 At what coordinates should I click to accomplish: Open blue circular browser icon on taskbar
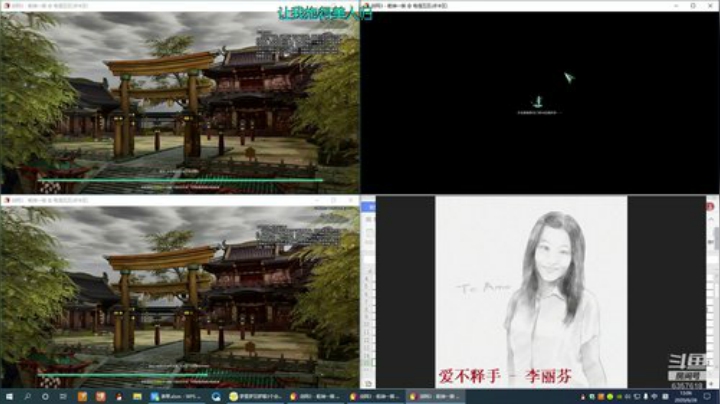(216, 397)
